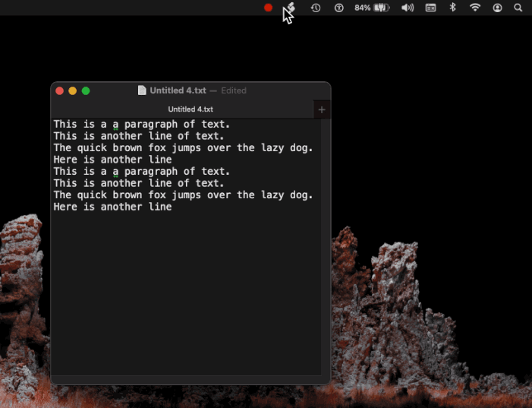Click the vertical scrollbar track of the editor
The width and height of the screenshot is (532, 408).
[326, 247]
